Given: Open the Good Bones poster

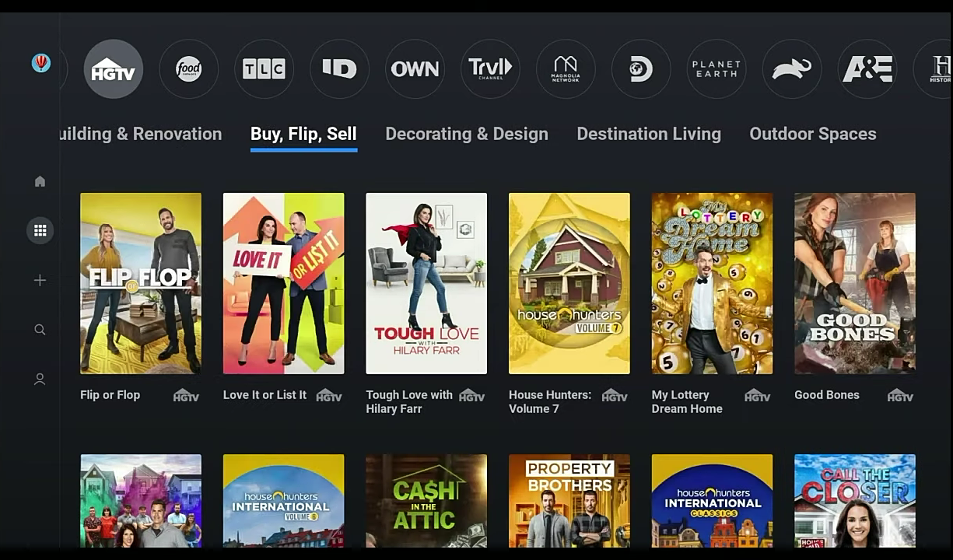Looking at the screenshot, I should coord(855,283).
